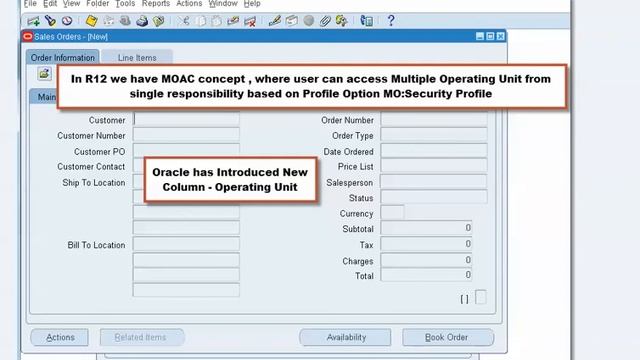
Task: Click the Paste toolbar icon
Action: [217, 20]
